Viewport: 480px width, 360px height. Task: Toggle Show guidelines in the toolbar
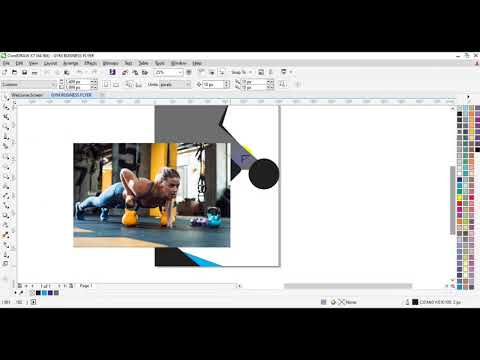pyautogui.click(x=222, y=72)
